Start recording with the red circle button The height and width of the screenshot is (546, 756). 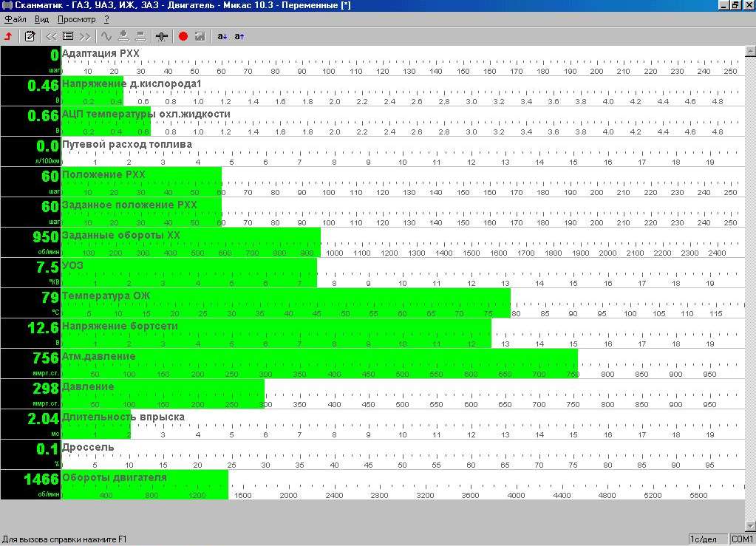click(x=183, y=35)
